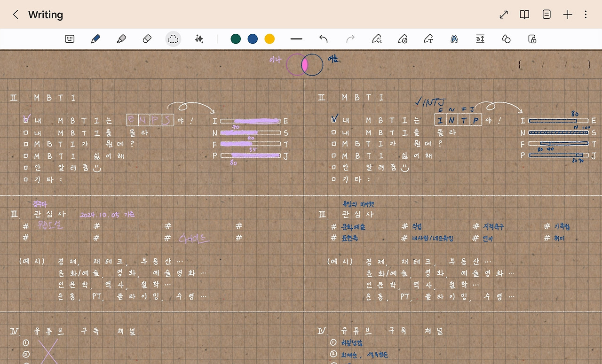Select the pen with sparkle tool
This screenshot has height=364, width=602.
click(376, 39)
